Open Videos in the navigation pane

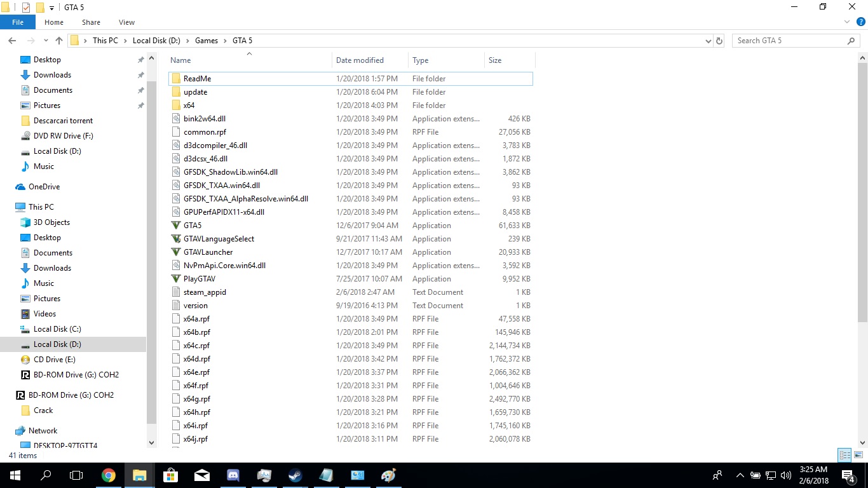[x=44, y=314]
